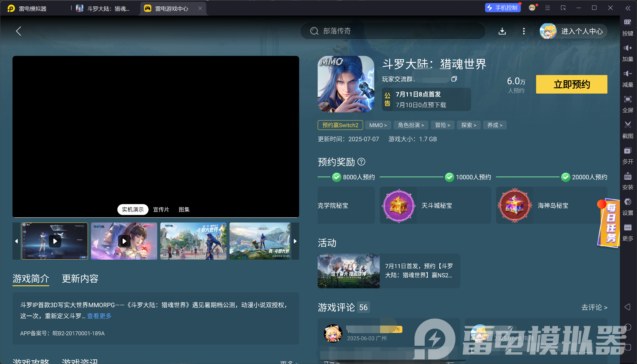The image size is (637, 364).
Task: Open the 雷电游戏中心 tab
Action: [x=171, y=9]
